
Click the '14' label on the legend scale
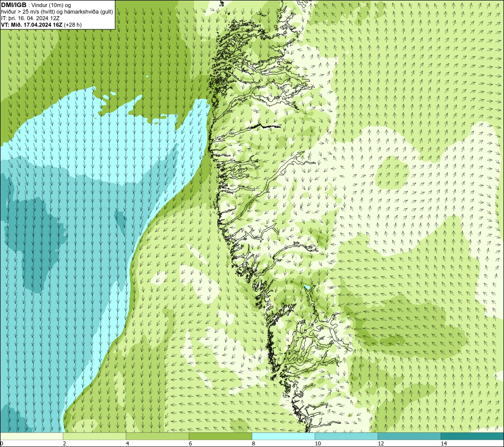click(444, 444)
